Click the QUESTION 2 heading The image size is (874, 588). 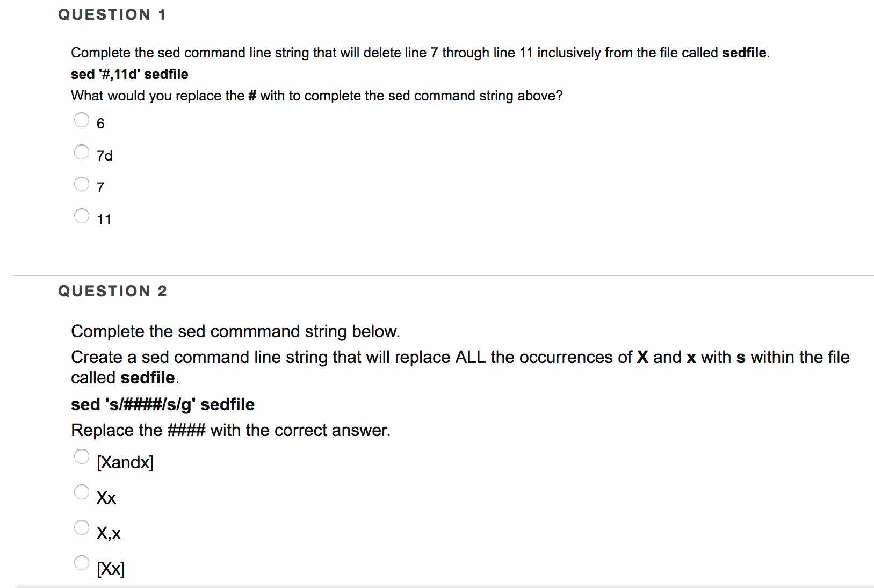pos(113,291)
